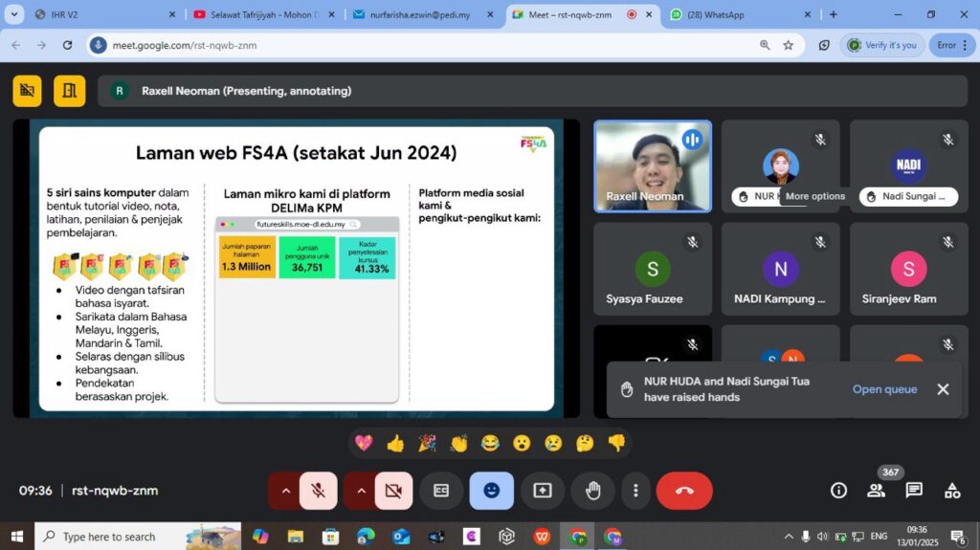Open meeting details info icon

pyautogui.click(x=838, y=491)
